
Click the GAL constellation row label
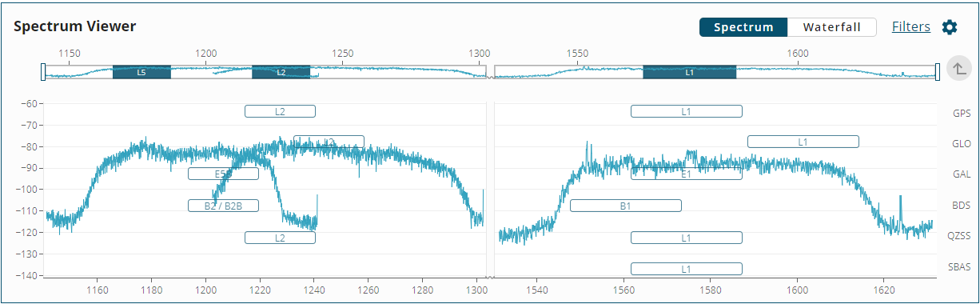point(962,174)
